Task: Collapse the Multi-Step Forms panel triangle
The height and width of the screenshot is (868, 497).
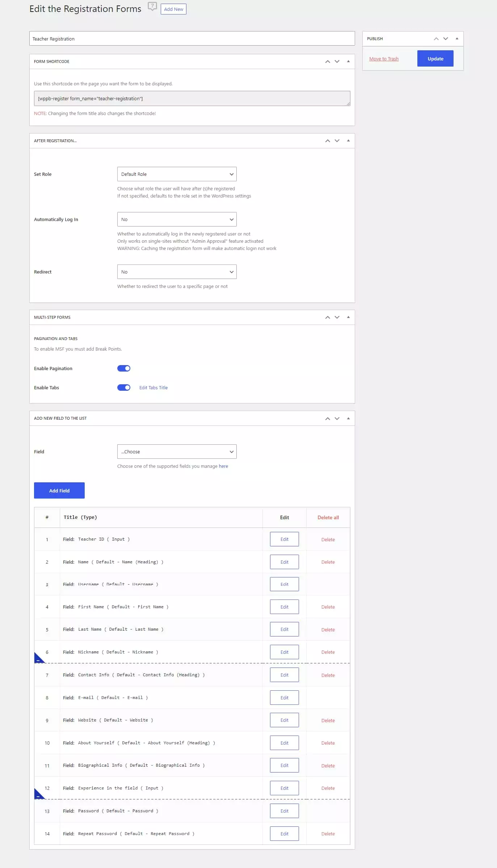Action: pyautogui.click(x=348, y=317)
